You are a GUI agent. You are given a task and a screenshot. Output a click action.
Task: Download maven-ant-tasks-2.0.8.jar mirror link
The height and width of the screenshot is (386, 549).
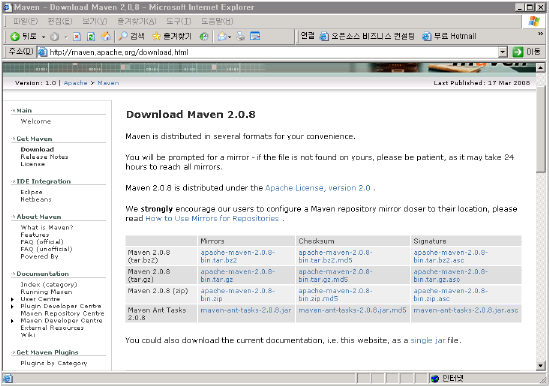click(245, 310)
